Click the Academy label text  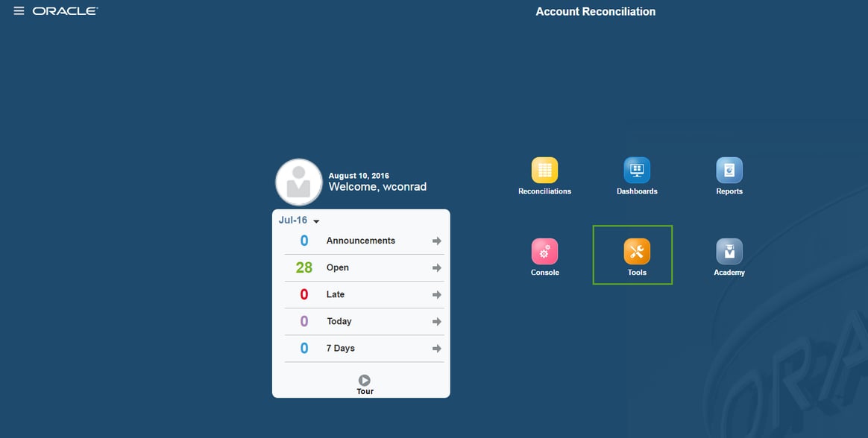point(729,273)
